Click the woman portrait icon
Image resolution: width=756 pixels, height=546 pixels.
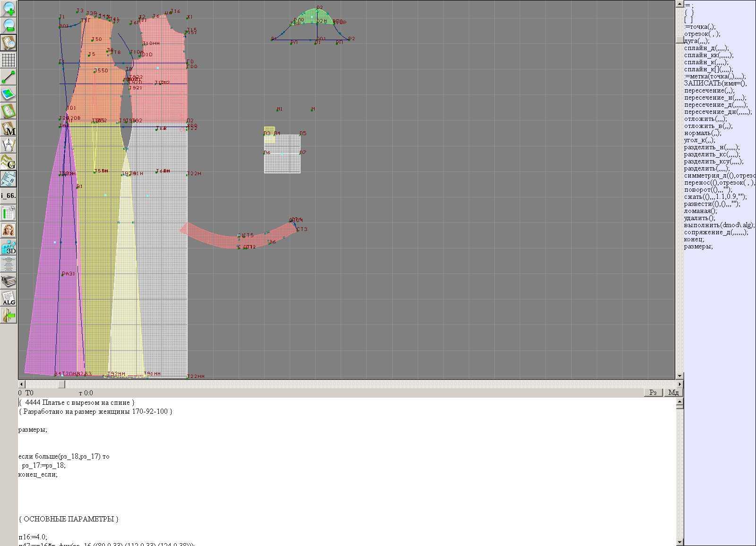(x=9, y=230)
